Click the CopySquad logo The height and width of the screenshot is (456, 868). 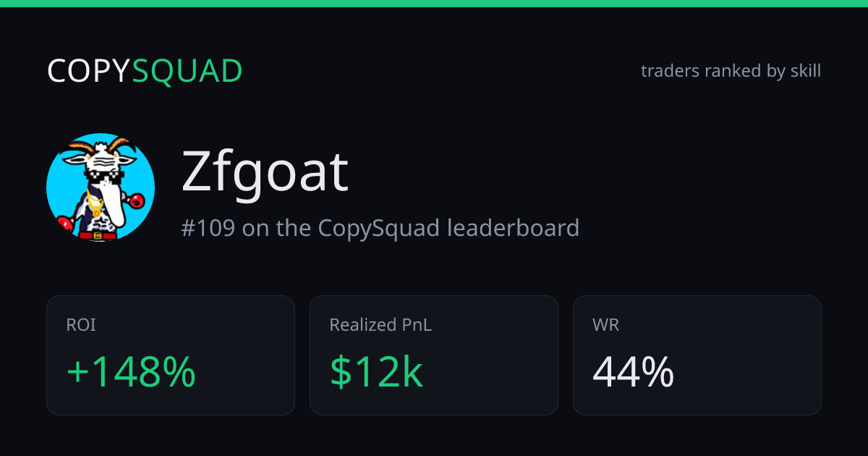click(x=145, y=71)
